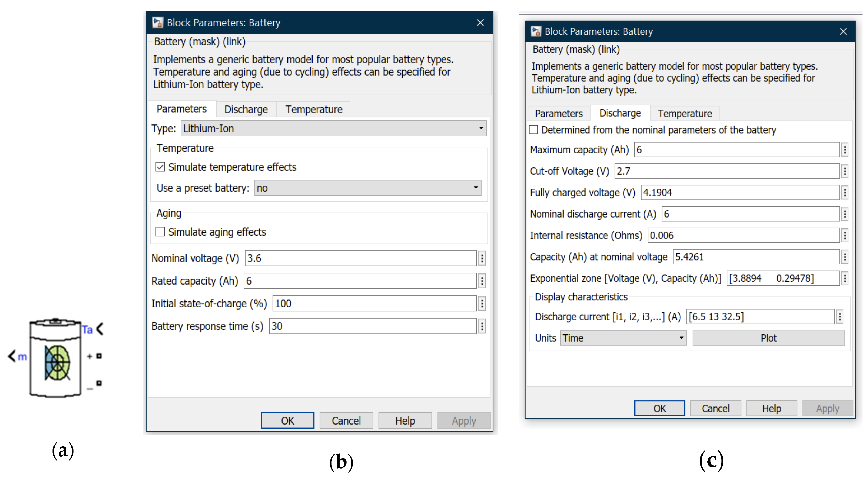
Task: Expand the Use a preset battery dropdown
Action: point(368,188)
